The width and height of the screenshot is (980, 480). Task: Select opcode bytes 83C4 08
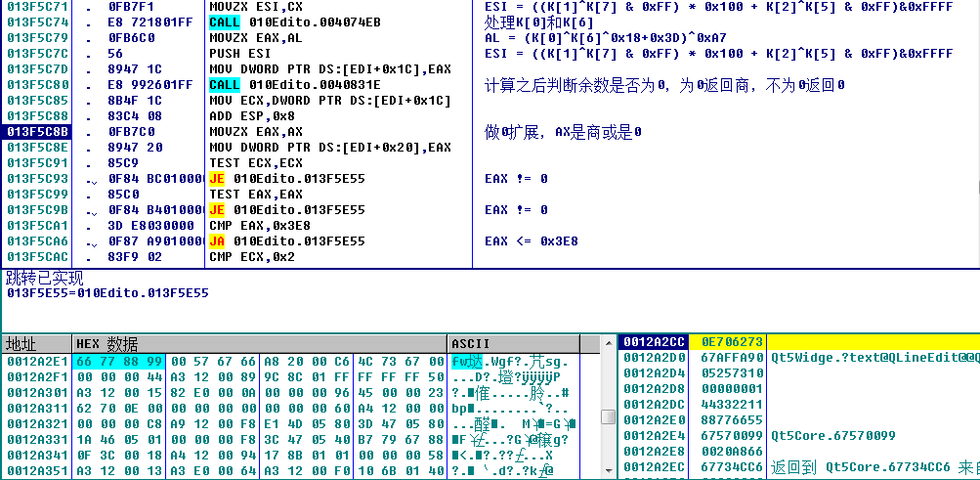pos(135,116)
